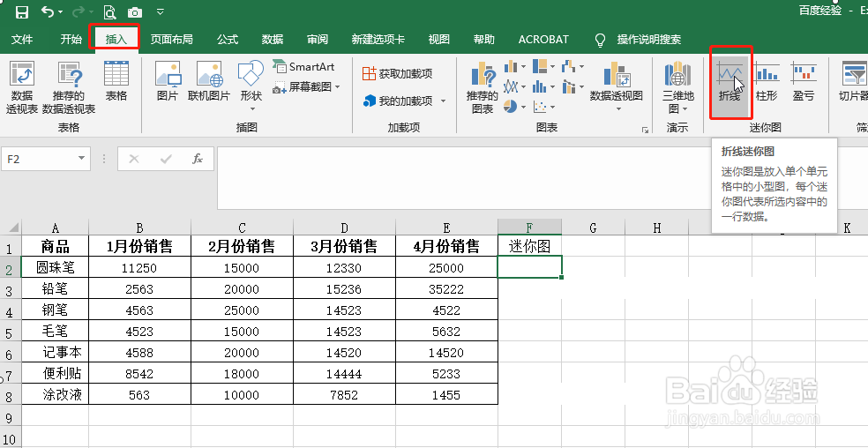Click 获取加载项
The image size is (868, 448).
coord(397,74)
